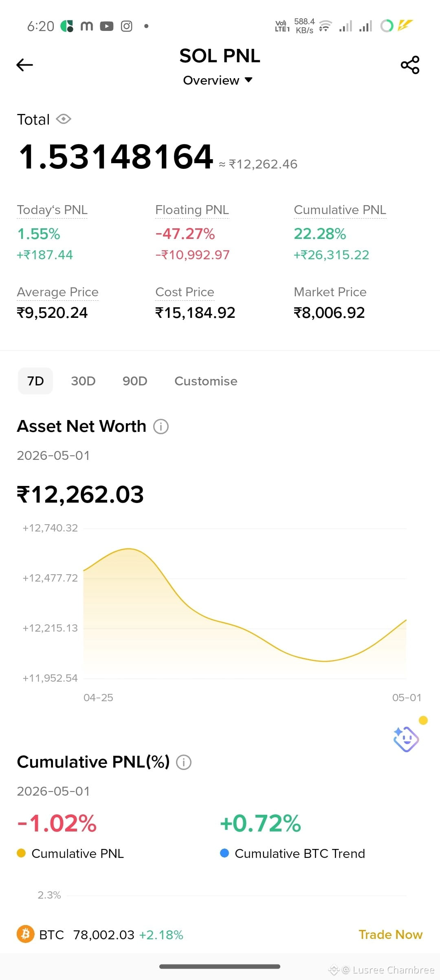This screenshot has width=440, height=980.
Task: Tap the Floating PNL label for details
Action: pos(192,210)
